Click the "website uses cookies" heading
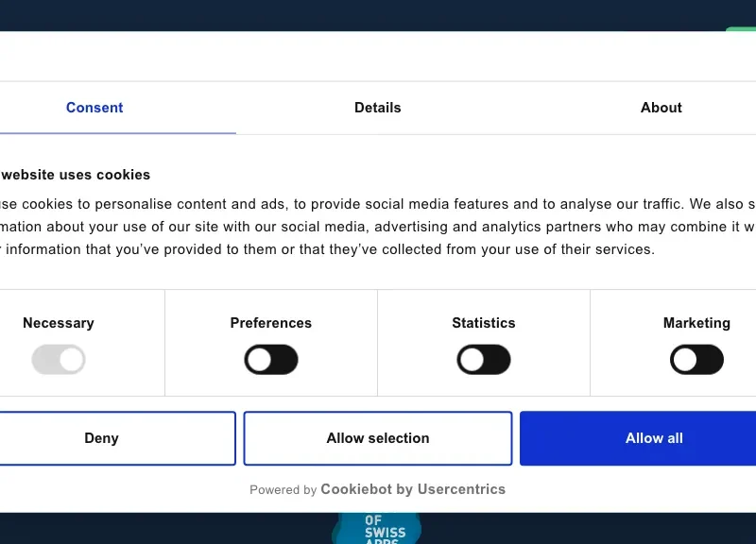756x544 pixels. point(76,175)
